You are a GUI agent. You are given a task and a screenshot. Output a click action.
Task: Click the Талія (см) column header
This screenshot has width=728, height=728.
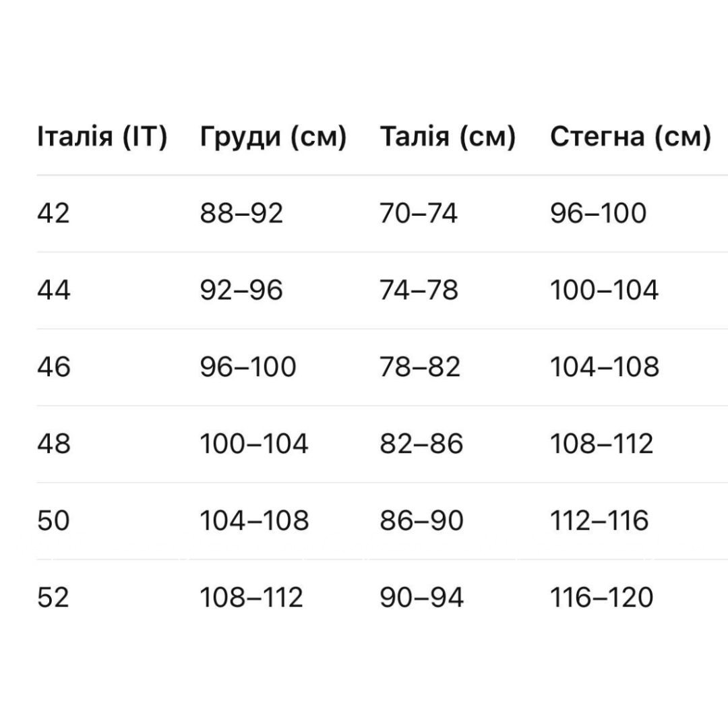(x=448, y=137)
